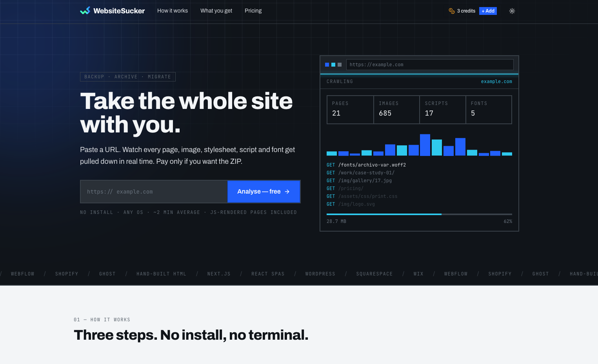Image resolution: width=598 pixels, height=364 pixels.
Task: Click the Analyse — free button
Action: point(264,192)
